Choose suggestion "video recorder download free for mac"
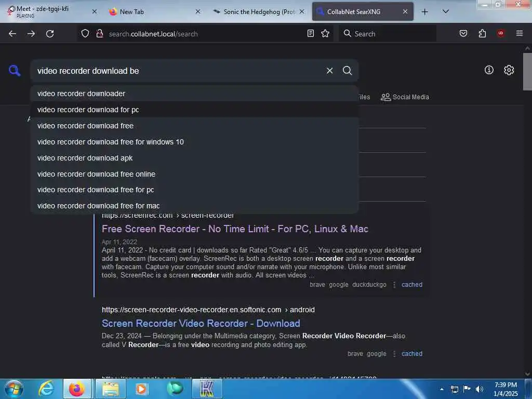 pos(194,206)
